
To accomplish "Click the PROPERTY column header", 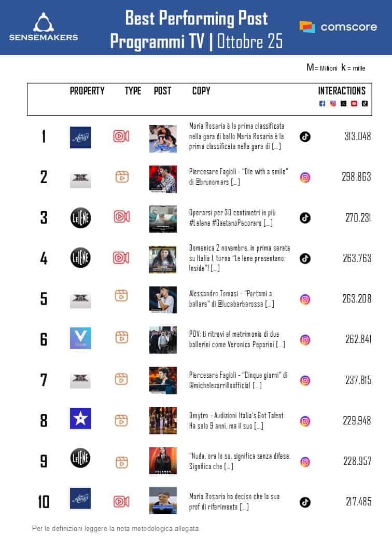I will click(x=87, y=91).
